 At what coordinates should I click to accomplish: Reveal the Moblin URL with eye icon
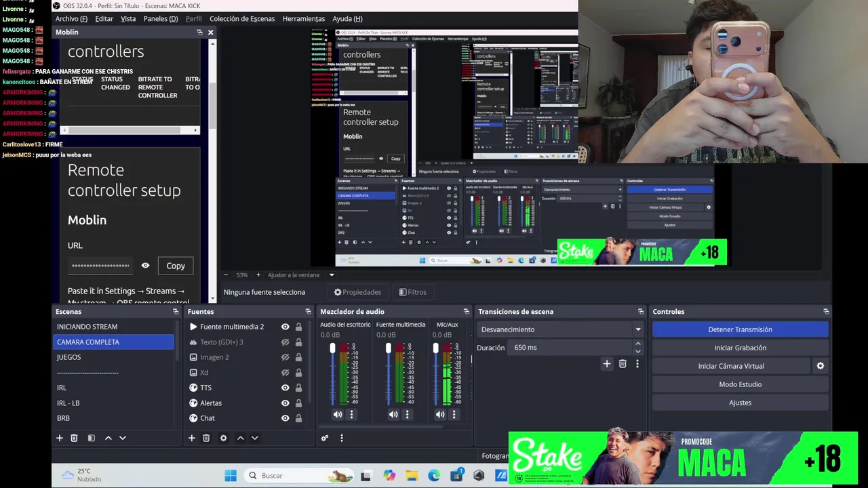coord(145,266)
